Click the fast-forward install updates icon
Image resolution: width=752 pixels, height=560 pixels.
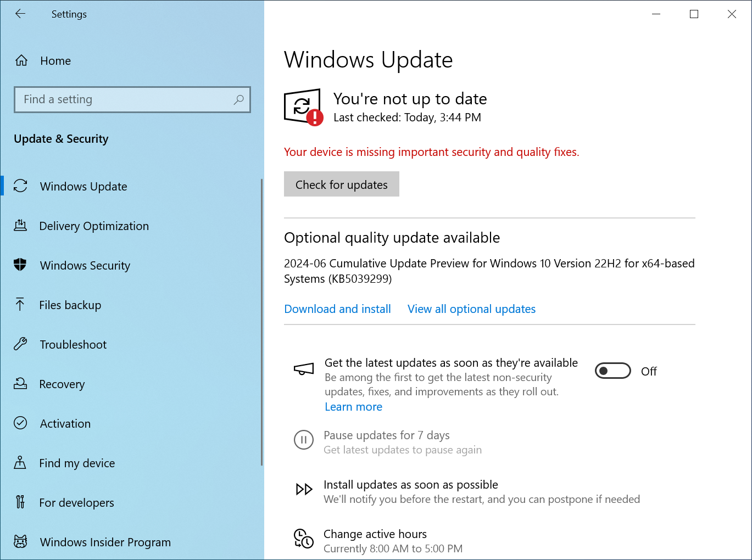304,489
